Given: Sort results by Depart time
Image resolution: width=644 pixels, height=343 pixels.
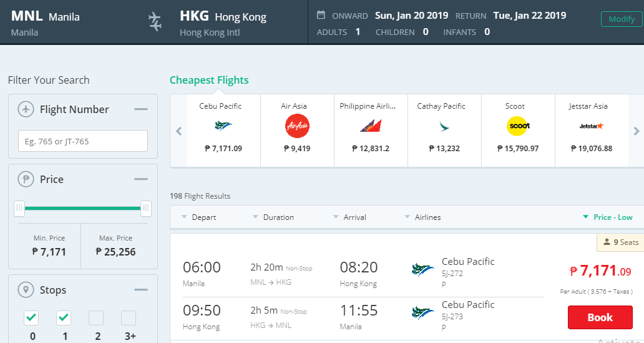Looking at the screenshot, I should [199, 217].
